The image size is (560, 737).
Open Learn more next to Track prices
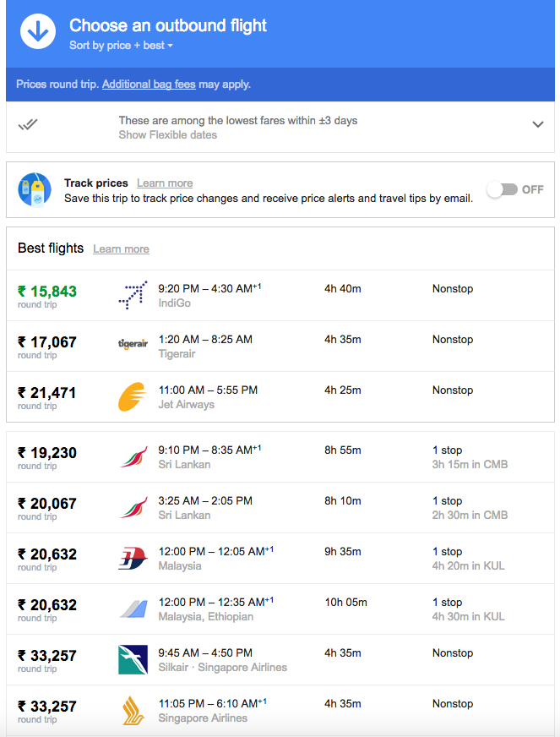(165, 183)
